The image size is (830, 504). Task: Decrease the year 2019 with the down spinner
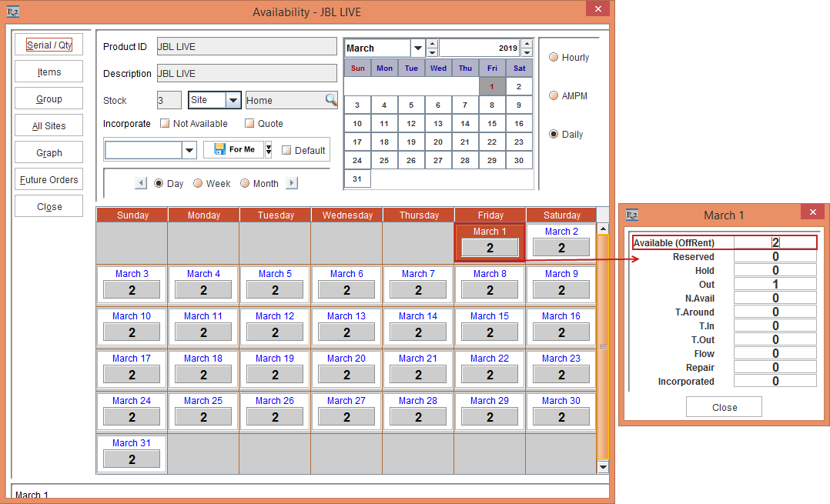click(527, 52)
